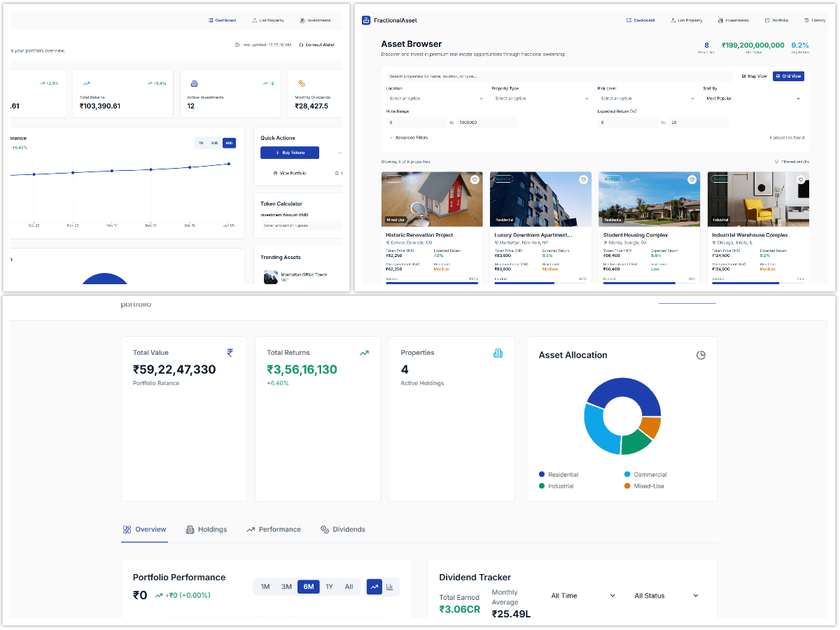Viewport: 840px width, 630px height.
Task: Open List Property in Asset Browser navigation
Action: [x=686, y=21]
